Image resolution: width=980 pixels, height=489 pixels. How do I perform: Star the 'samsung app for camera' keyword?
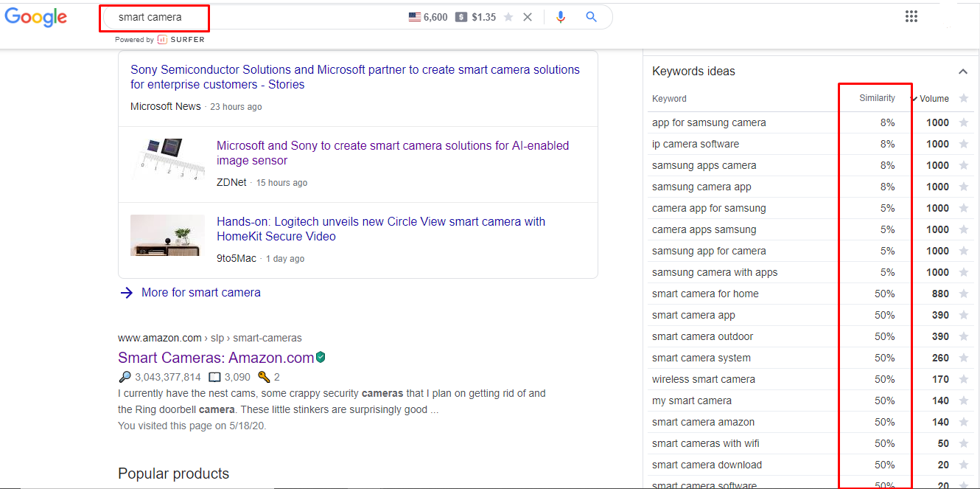[x=964, y=251]
